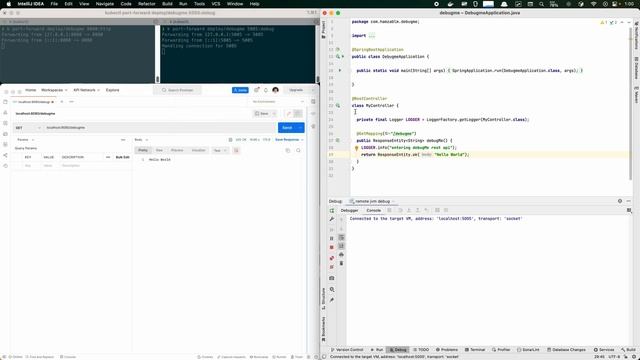640x360 pixels.
Task: Select the Pretty response view tab
Action: pyautogui.click(x=143, y=151)
